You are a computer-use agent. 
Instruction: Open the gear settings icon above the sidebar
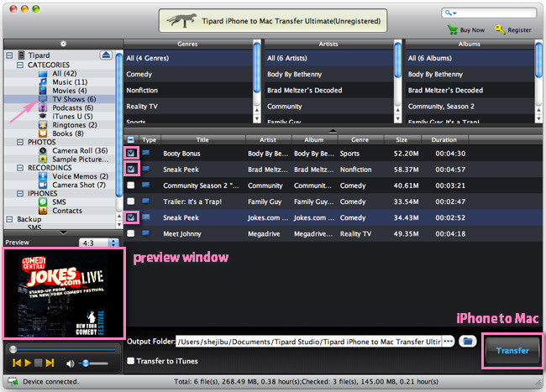[x=63, y=44]
